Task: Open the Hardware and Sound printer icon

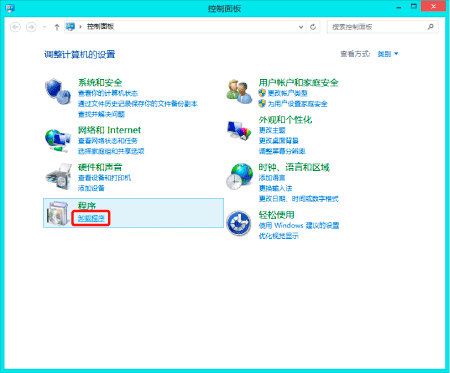Action: 59,177
